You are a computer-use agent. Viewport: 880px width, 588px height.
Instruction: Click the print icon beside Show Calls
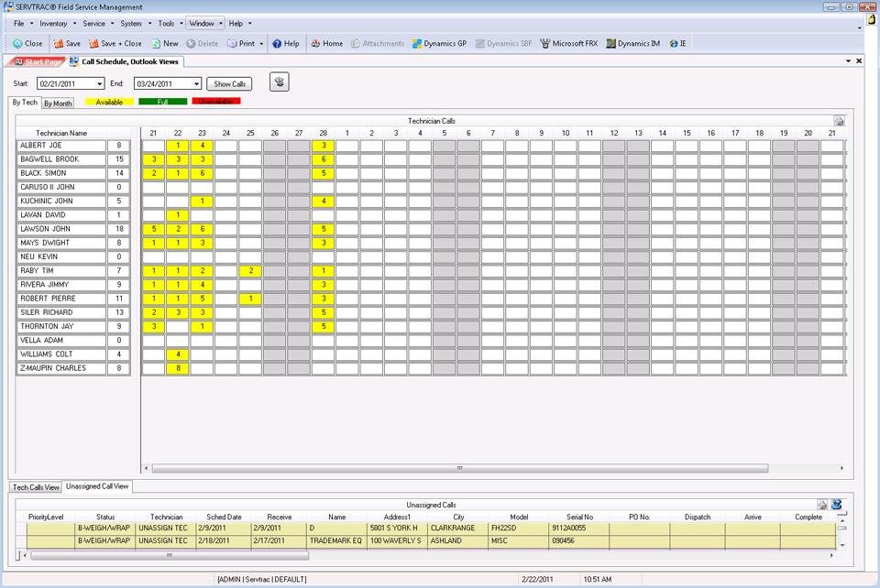[280, 82]
